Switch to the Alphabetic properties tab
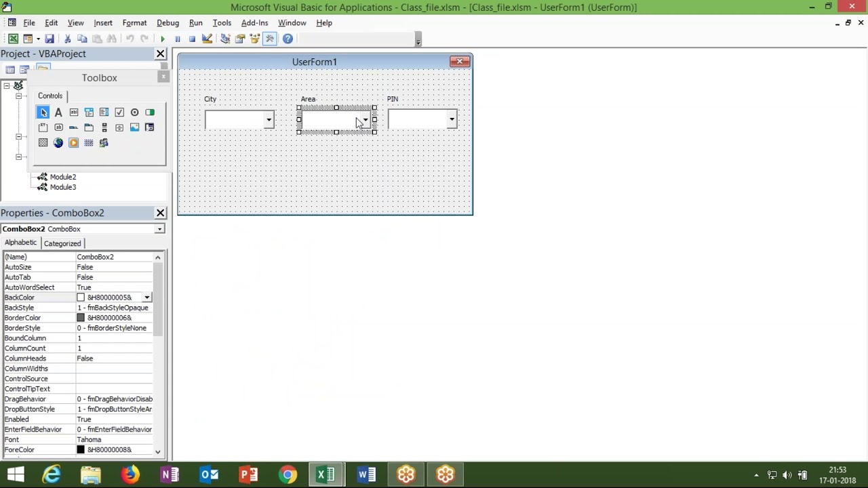 click(20, 243)
